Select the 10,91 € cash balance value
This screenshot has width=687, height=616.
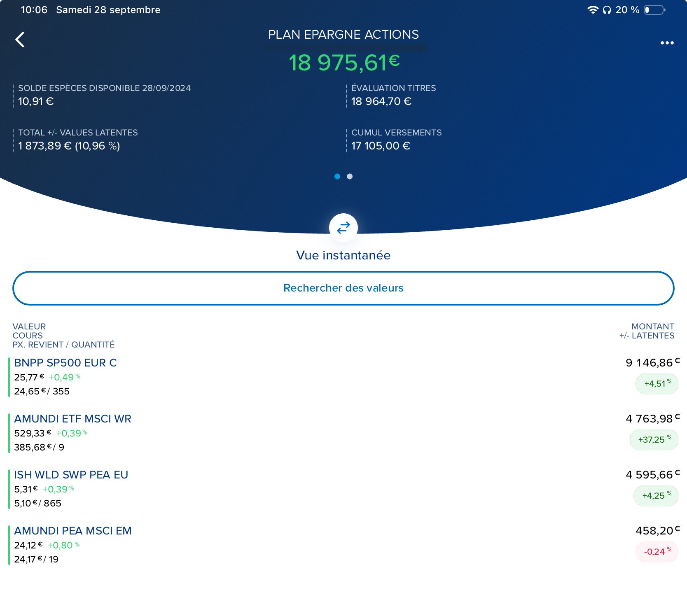coord(36,101)
